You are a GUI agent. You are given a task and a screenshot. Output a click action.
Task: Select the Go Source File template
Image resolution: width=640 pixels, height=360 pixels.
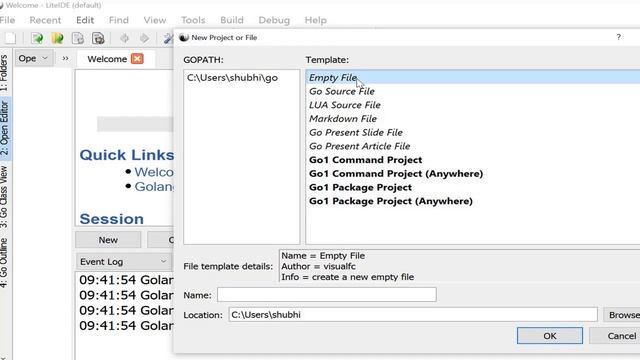point(342,91)
